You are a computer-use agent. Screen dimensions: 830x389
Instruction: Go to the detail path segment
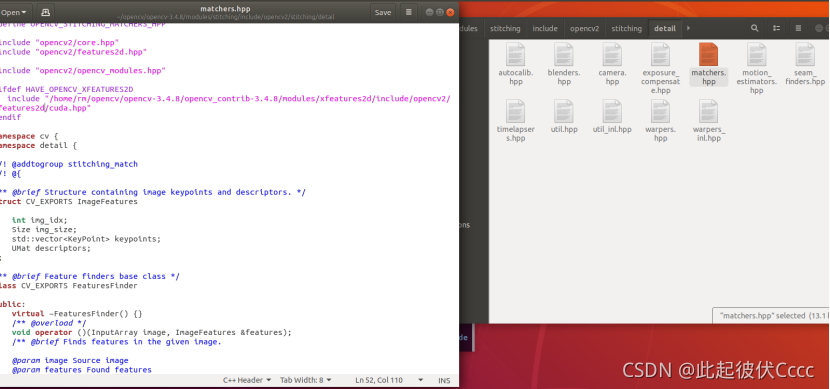pos(665,29)
